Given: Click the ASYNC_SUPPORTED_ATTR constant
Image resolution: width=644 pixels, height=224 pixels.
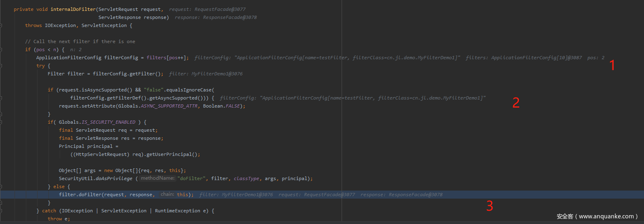Looking at the screenshot, I should [x=169, y=106].
